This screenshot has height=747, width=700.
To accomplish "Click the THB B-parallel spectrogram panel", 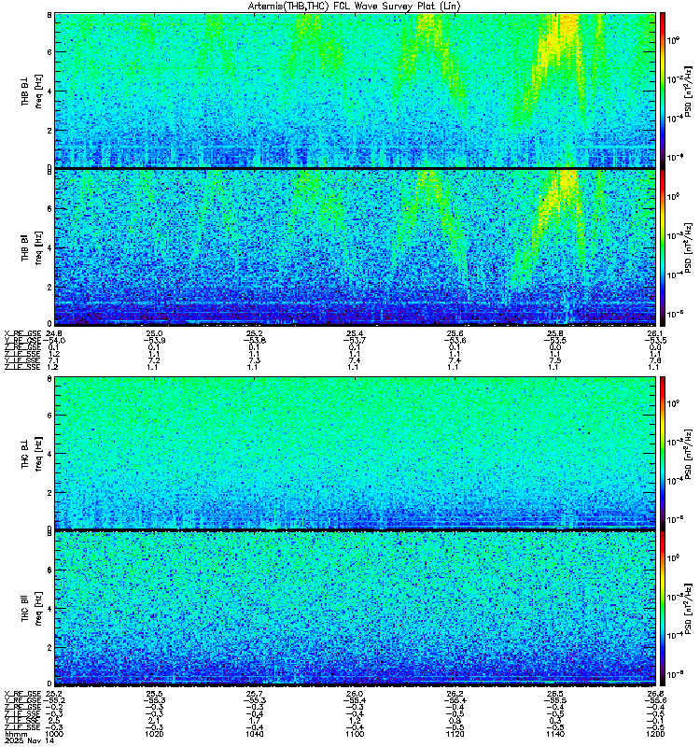I will coord(355,247).
